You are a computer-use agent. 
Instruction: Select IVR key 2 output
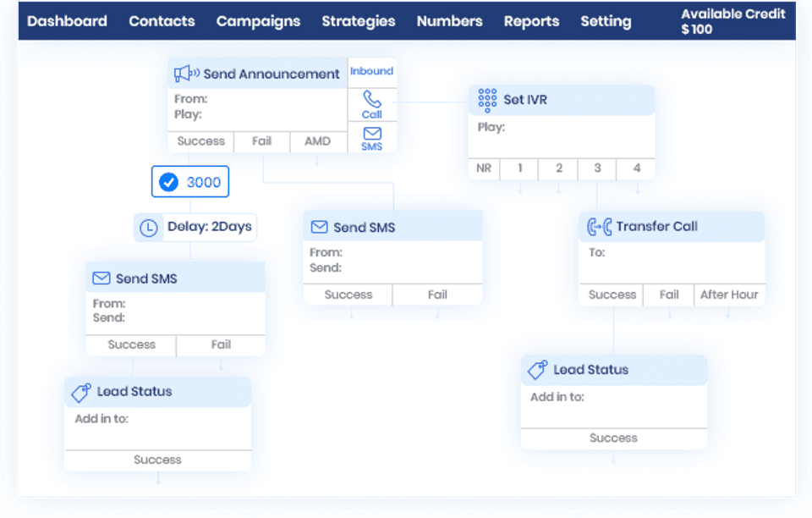click(559, 168)
